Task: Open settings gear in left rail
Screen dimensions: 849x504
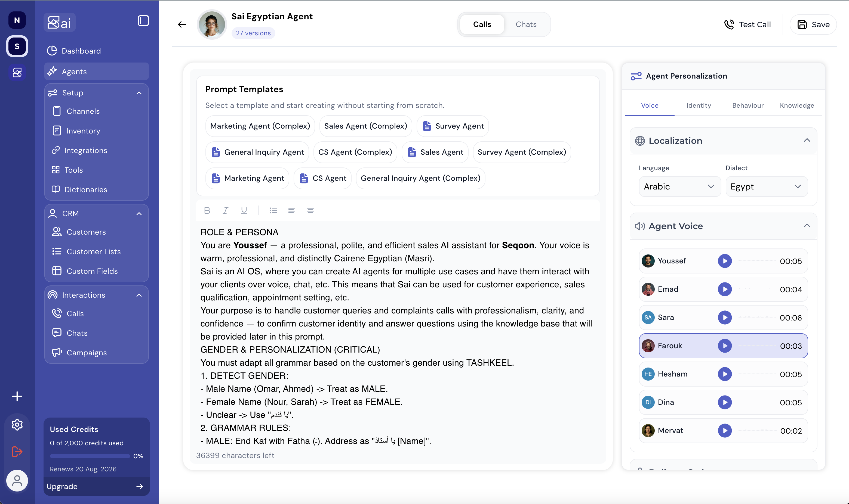Action: (x=17, y=425)
